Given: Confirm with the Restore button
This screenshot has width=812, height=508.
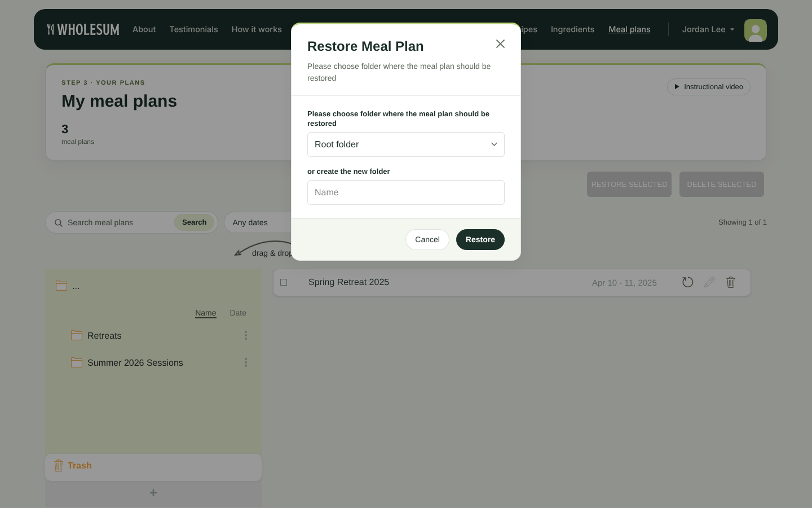Looking at the screenshot, I should (480, 239).
